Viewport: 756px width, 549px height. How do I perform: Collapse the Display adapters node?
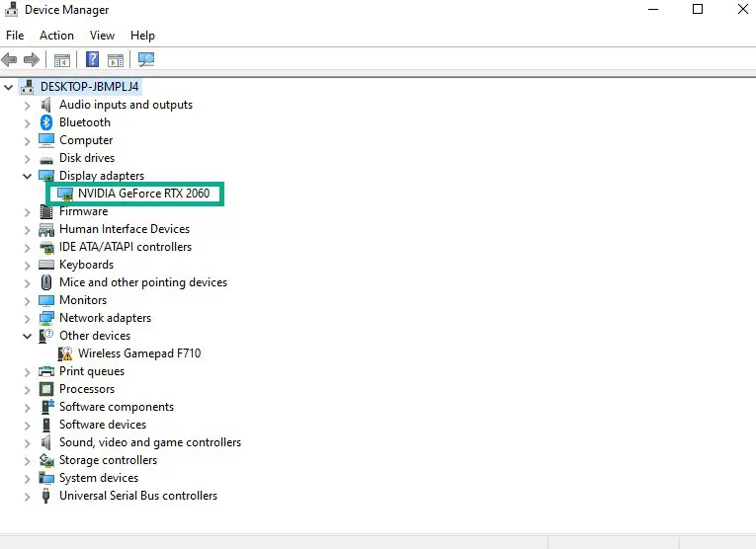27,177
